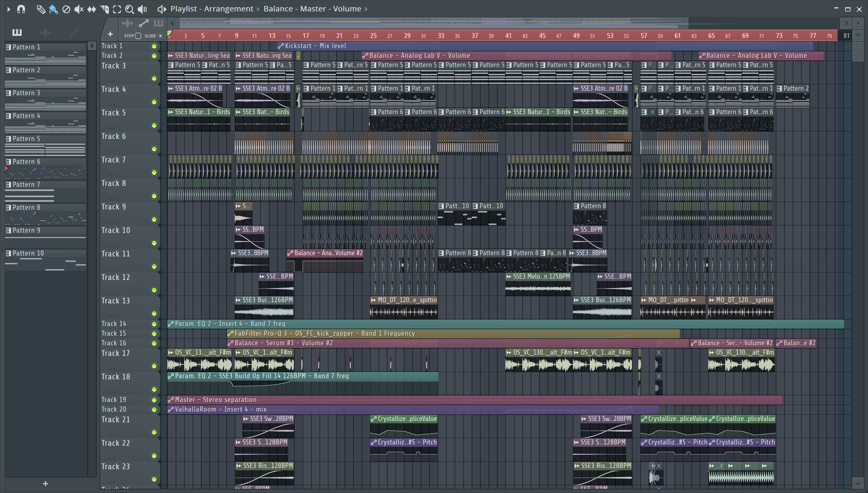Open Balance - Master - Volume breadcrumb
868x493 pixels.
[x=312, y=9]
